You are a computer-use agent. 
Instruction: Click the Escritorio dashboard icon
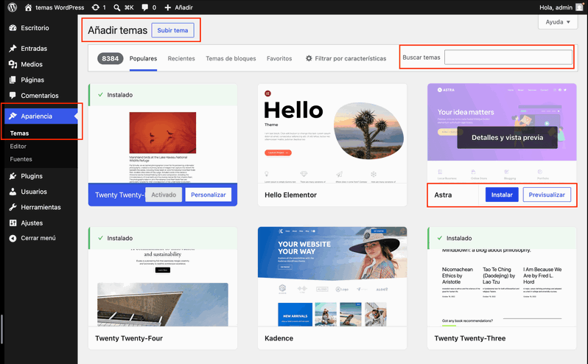click(x=13, y=28)
